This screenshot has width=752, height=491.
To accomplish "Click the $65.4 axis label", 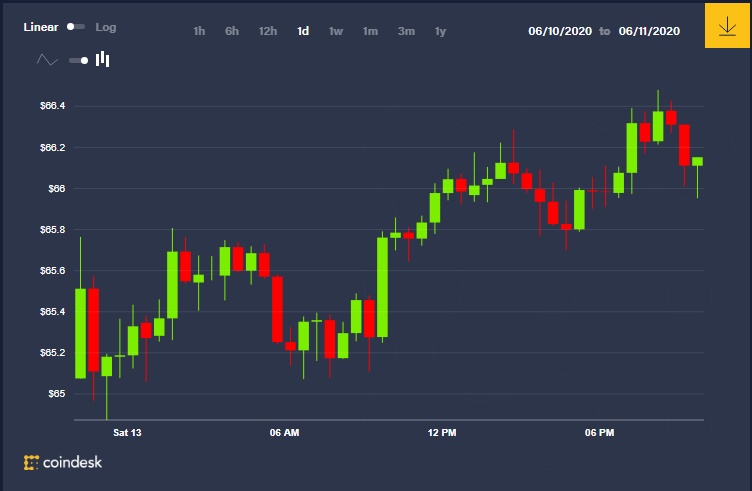I will [53, 312].
